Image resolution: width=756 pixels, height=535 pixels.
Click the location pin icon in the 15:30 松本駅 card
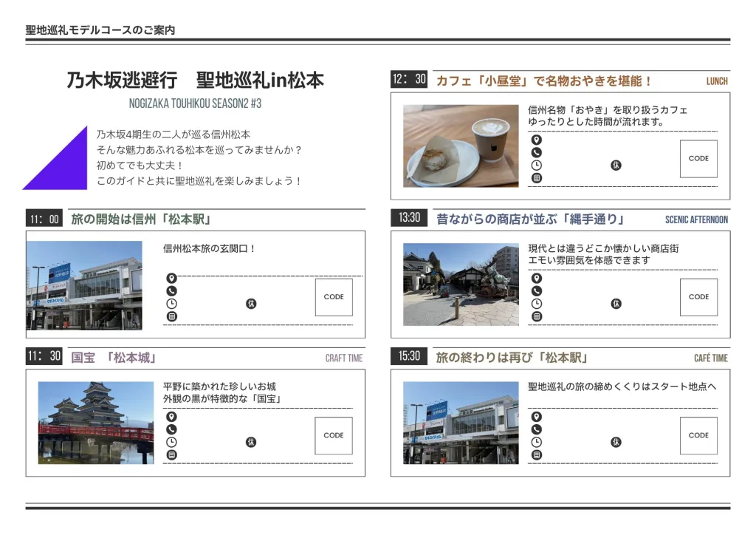(537, 417)
